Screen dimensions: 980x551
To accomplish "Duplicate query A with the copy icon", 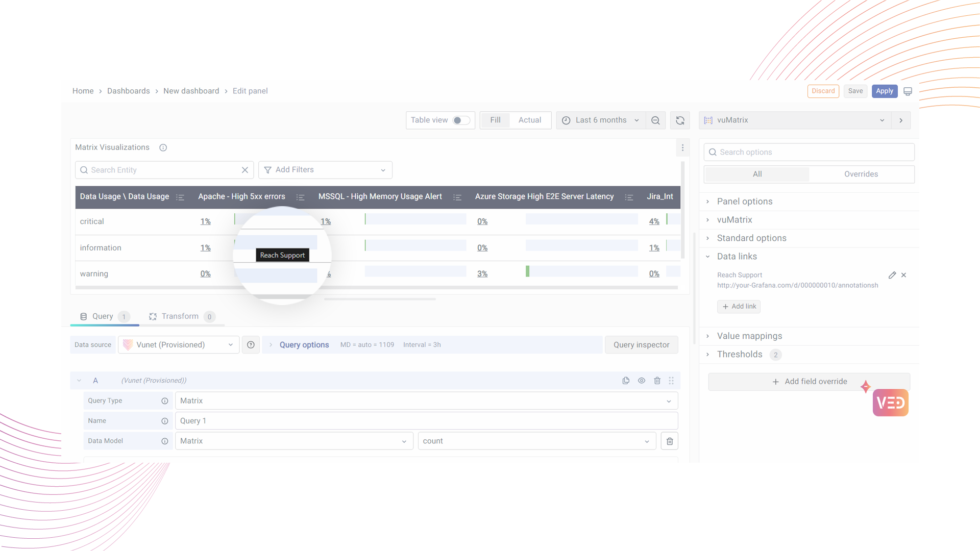I will [626, 381].
